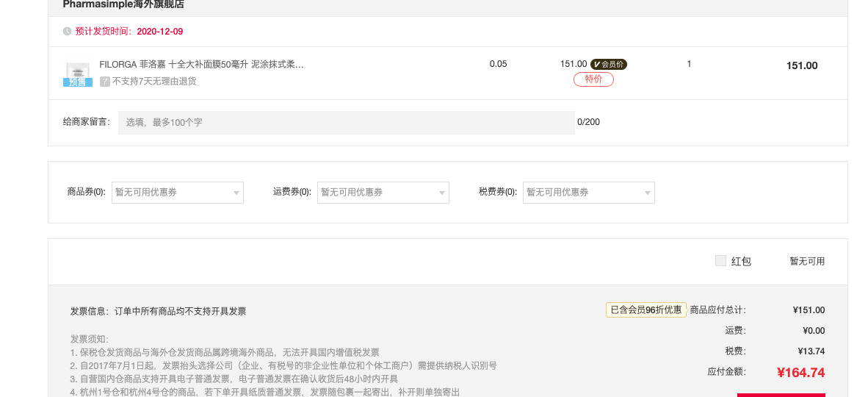Click the 0/200 character counter
868x397 pixels.
pyautogui.click(x=588, y=122)
